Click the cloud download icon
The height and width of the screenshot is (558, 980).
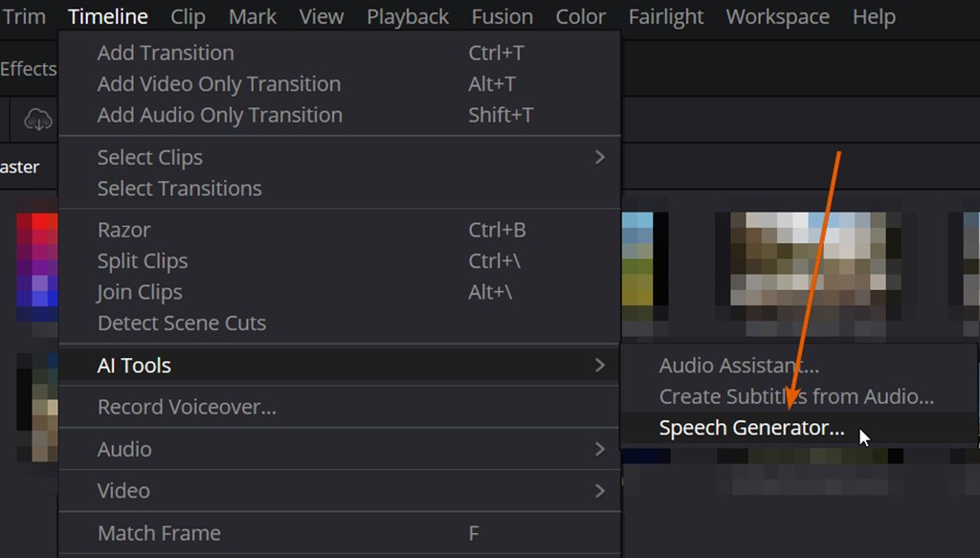[37, 119]
